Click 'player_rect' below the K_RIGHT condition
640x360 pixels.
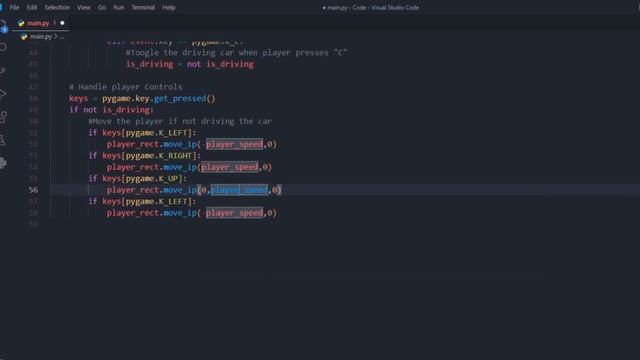coord(133,167)
